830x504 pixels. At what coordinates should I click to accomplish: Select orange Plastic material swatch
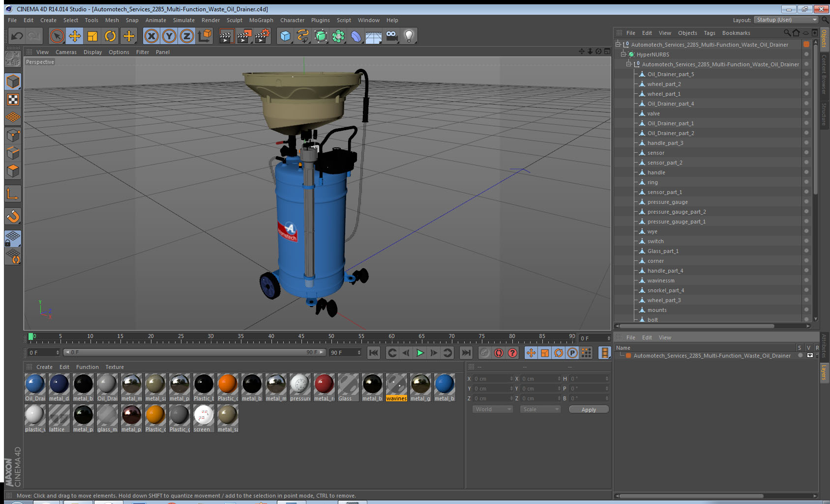[228, 387]
